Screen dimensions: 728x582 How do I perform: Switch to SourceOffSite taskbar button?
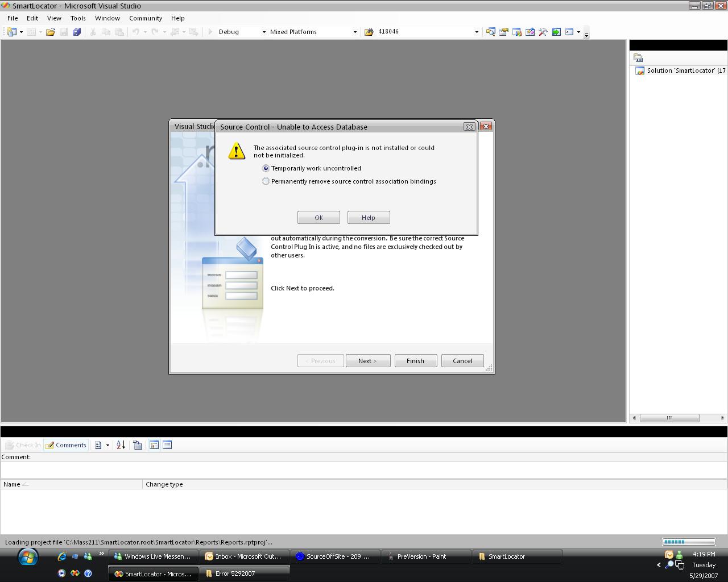pyautogui.click(x=336, y=556)
